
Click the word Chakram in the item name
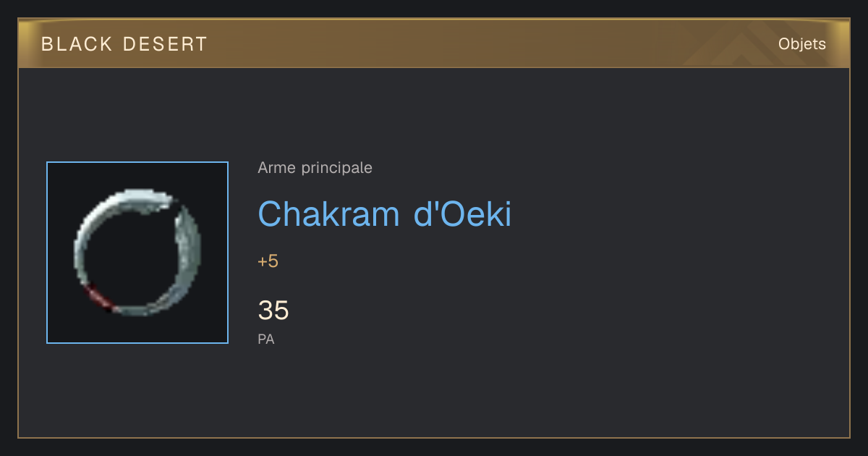point(329,214)
